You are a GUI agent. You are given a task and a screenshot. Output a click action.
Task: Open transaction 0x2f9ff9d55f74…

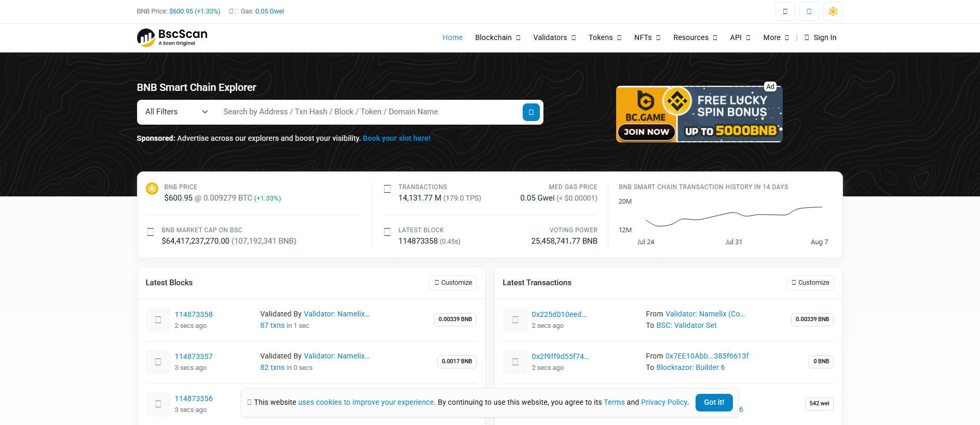[x=560, y=356]
